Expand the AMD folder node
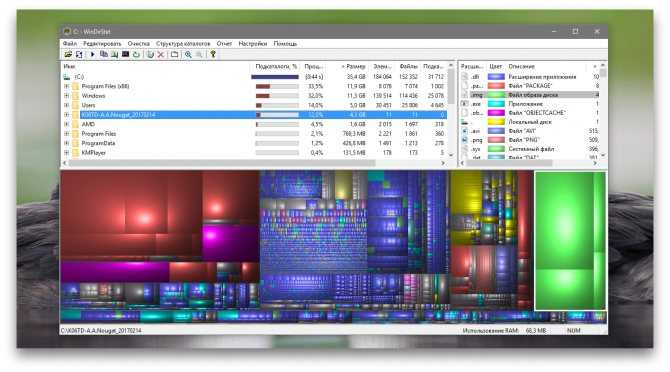The image size is (670, 372). click(x=66, y=124)
